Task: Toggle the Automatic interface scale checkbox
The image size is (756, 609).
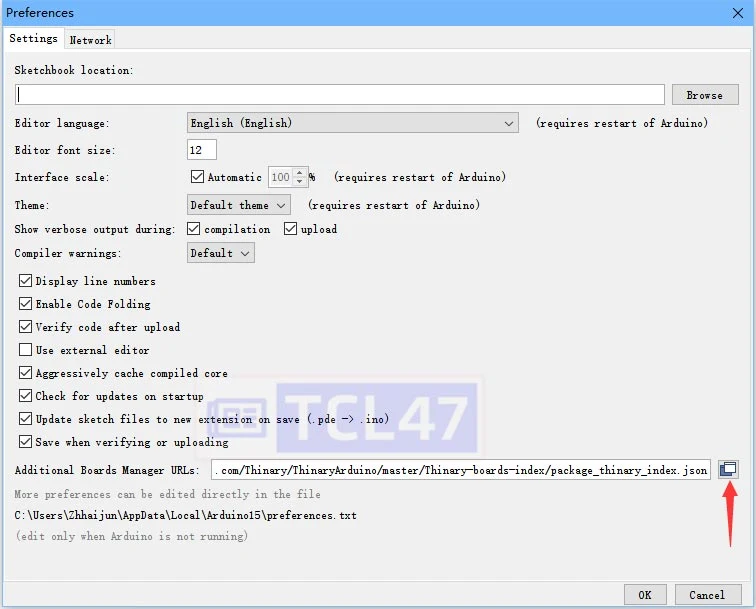Action: pyautogui.click(x=197, y=177)
